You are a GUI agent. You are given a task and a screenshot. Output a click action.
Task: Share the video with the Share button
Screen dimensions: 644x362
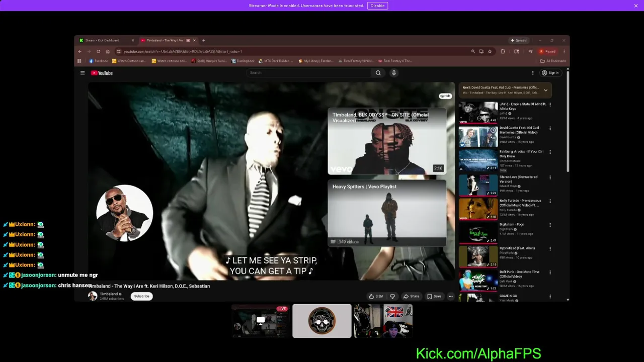411,296
